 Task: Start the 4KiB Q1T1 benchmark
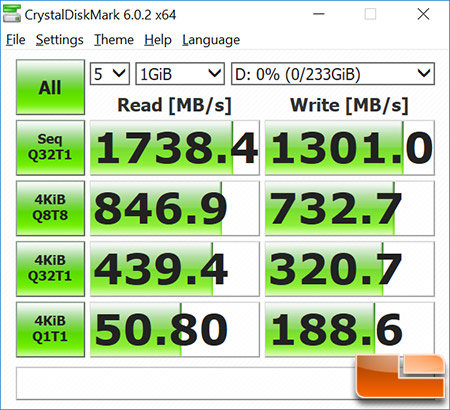(x=50, y=329)
